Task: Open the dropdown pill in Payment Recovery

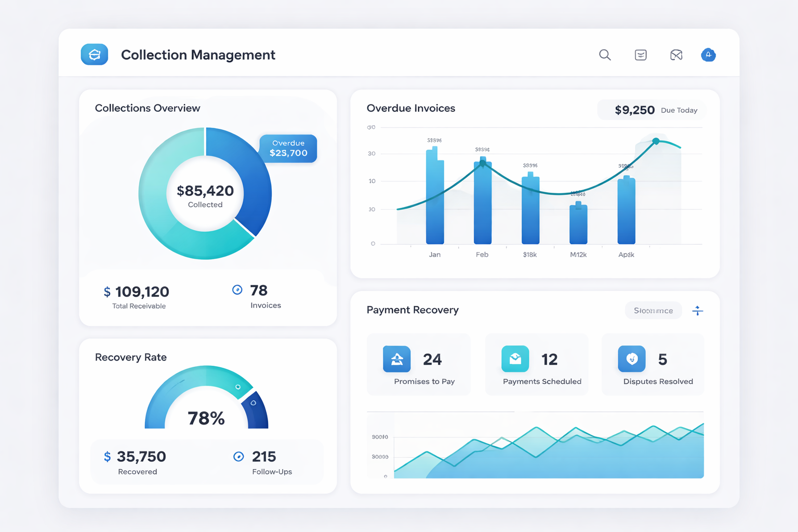Action: (653, 311)
